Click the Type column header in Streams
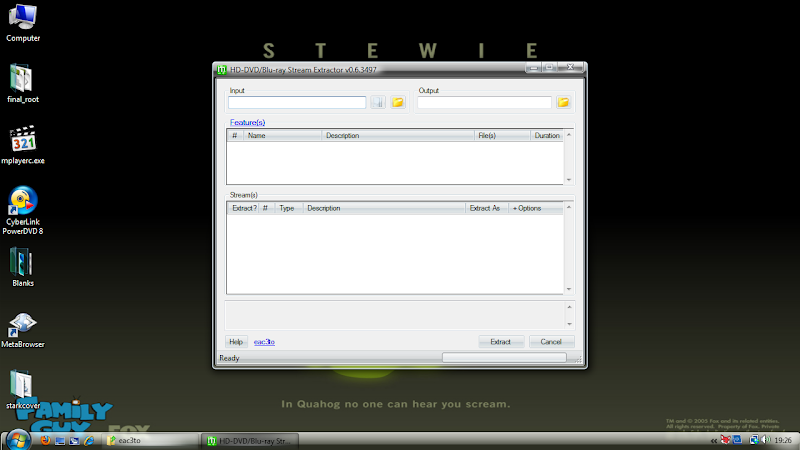The image size is (800, 450). click(289, 208)
